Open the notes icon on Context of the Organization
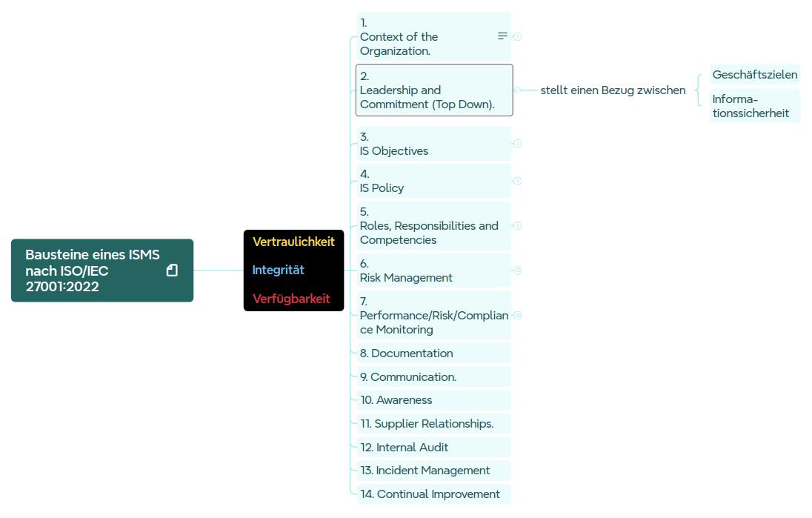 pos(502,36)
